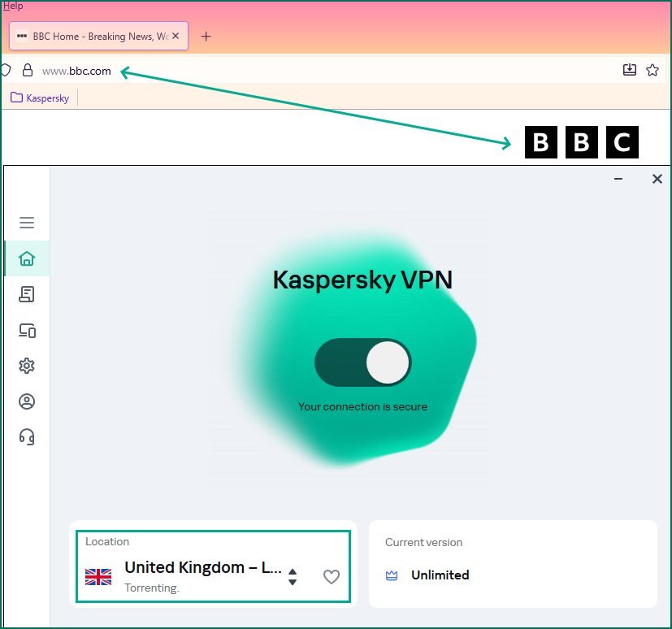The image size is (672, 629).
Task: Open the subscription document icon in sidebar
Action: (x=27, y=294)
